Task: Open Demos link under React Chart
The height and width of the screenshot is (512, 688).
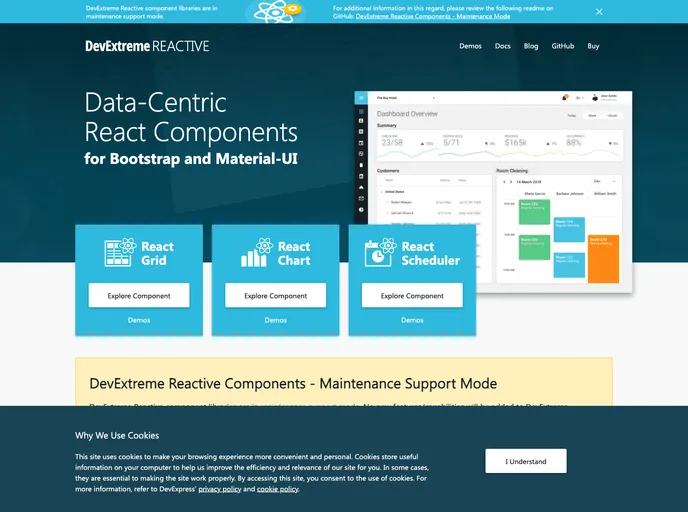Action: [276, 320]
